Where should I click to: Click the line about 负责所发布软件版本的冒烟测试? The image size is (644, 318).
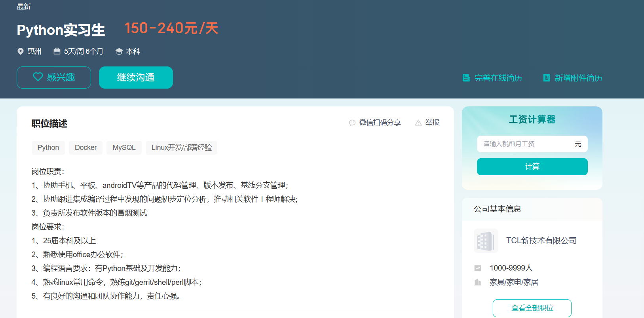point(89,213)
